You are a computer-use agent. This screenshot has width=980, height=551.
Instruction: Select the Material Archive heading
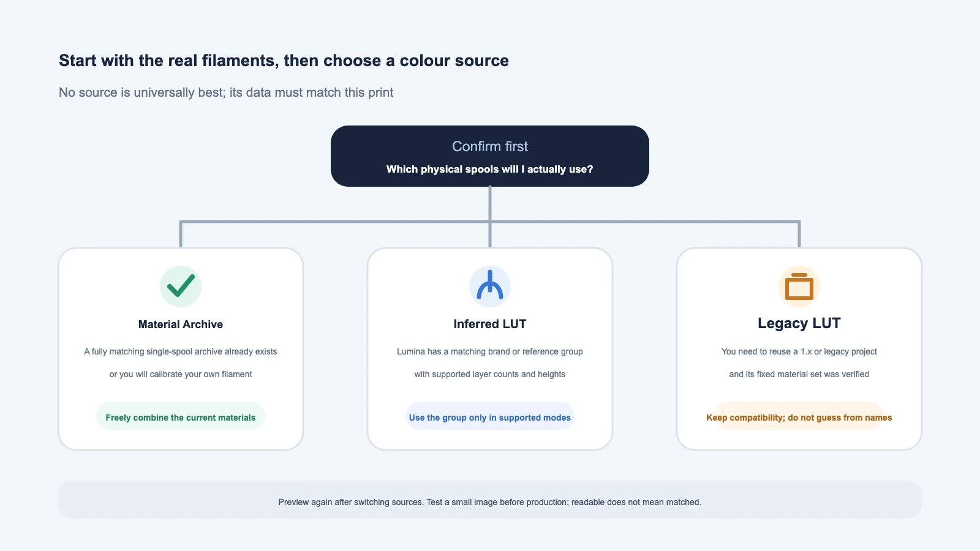(x=181, y=324)
